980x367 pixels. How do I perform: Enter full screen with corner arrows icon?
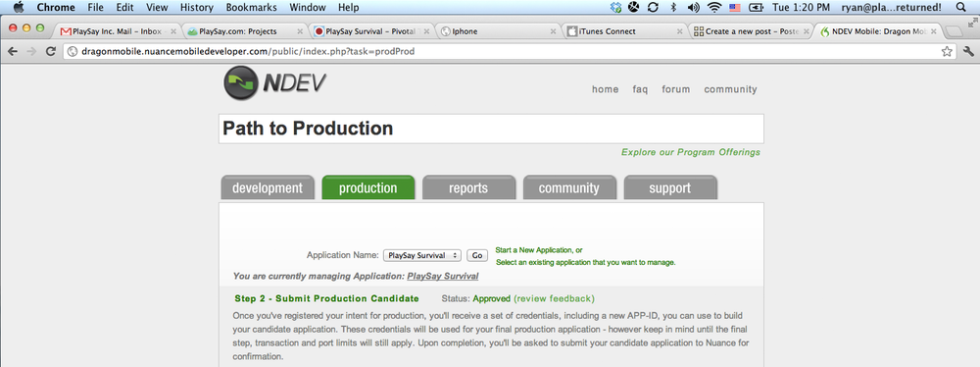972,22
